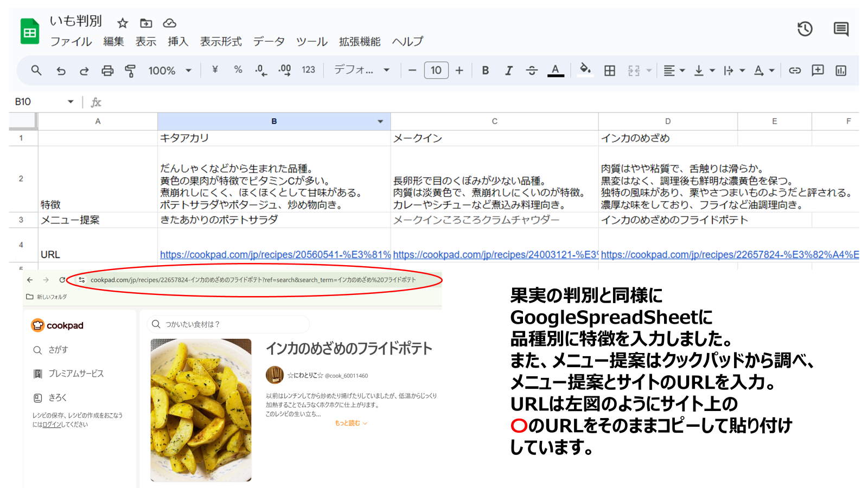868x488 pixels.
Task: Click the move-to-folder icon
Action: (146, 23)
